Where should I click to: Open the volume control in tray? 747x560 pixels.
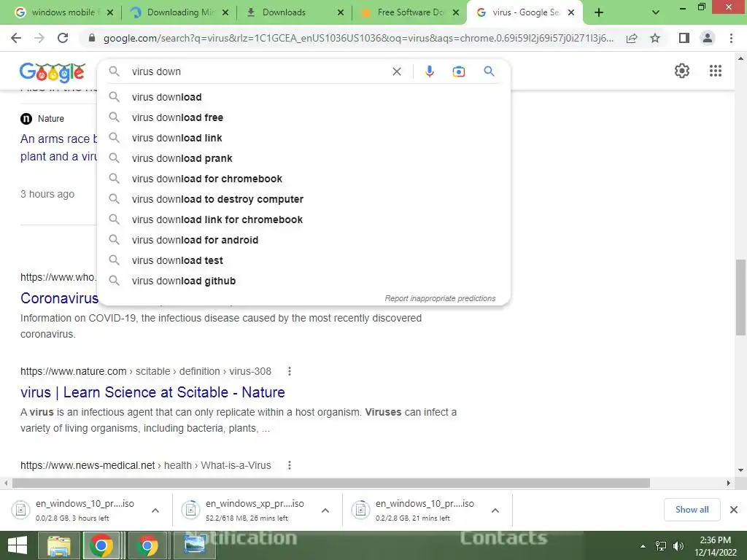click(x=678, y=546)
